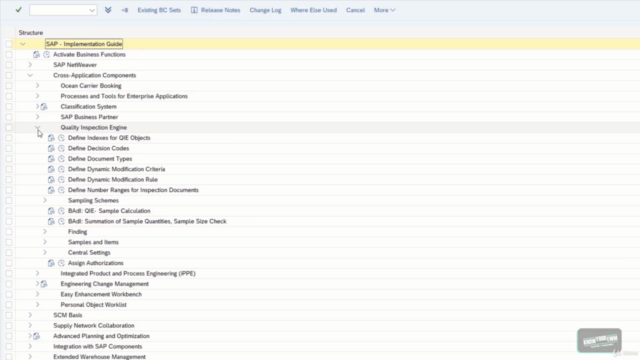
Task: Select the Define Decision Codes activity
Action: [98, 148]
